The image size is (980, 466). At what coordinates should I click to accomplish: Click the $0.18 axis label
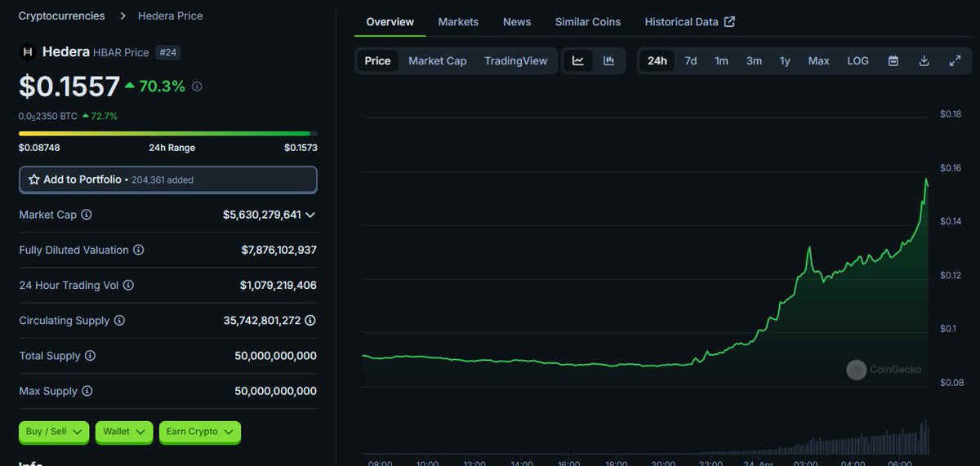click(950, 114)
